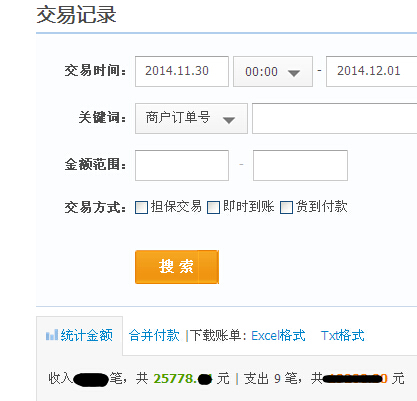
Task: Click the arrow icon on 商户订单号 selector
Action: [x=229, y=120]
